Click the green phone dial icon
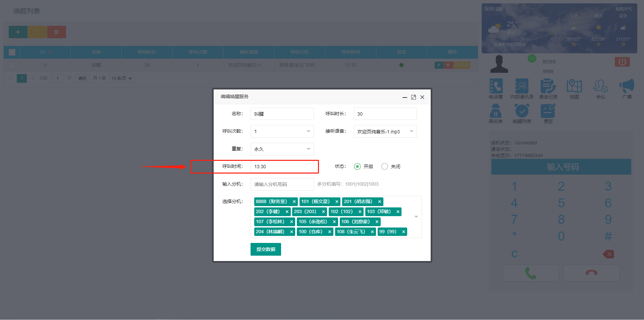Viewport: 644px width, 320px height. pos(531,273)
